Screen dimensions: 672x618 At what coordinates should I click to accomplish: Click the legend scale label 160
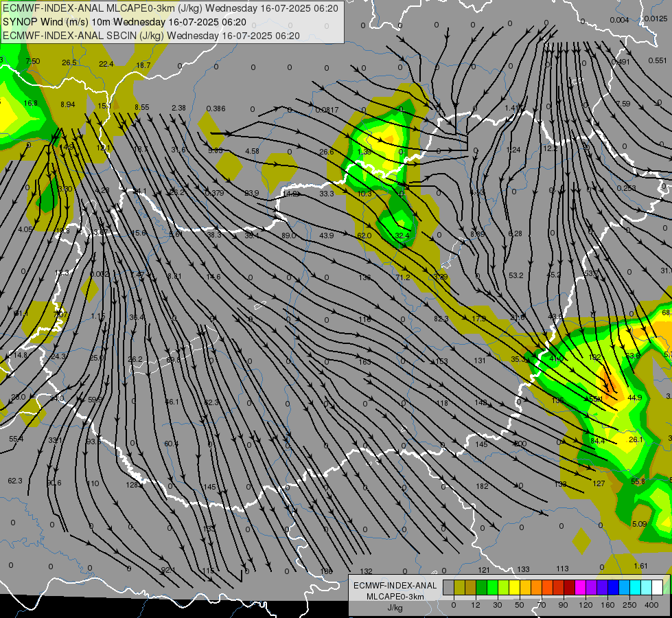pos(607,605)
